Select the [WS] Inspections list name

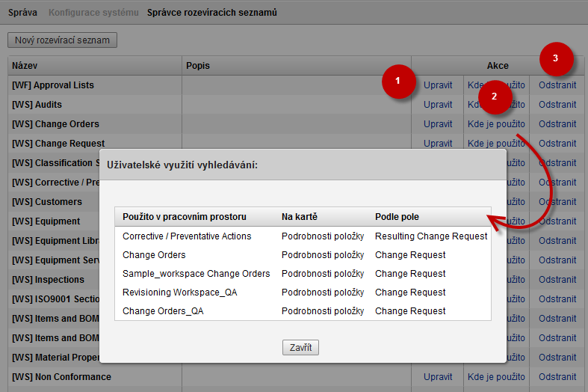pos(48,280)
